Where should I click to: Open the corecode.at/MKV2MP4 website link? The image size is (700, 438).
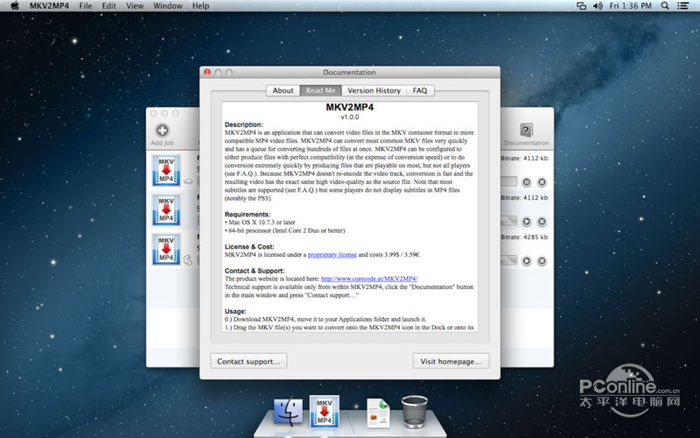point(369,279)
